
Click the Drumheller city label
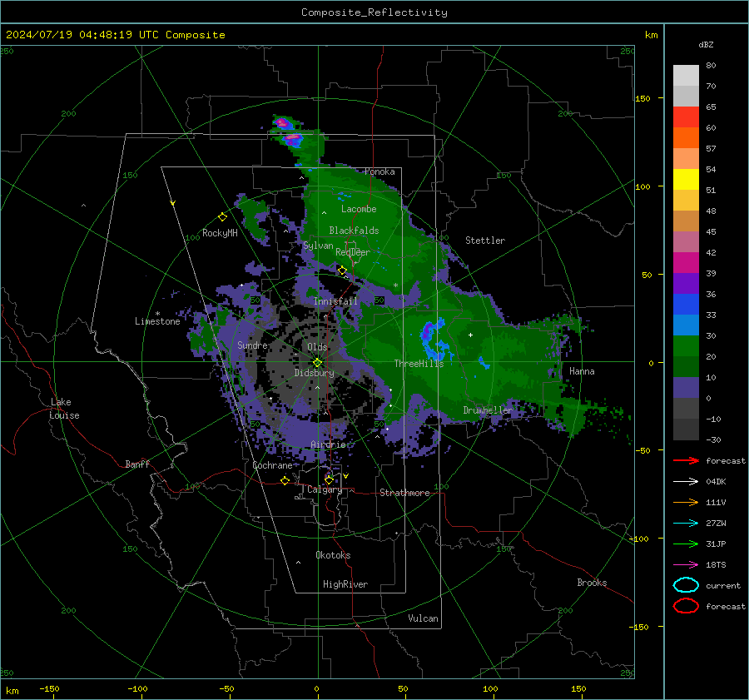click(488, 410)
